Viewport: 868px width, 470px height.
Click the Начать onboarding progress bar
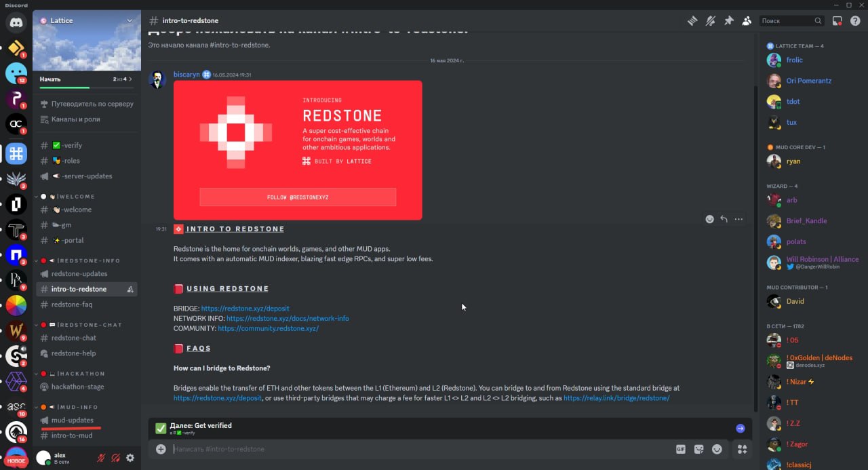[86, 87]
